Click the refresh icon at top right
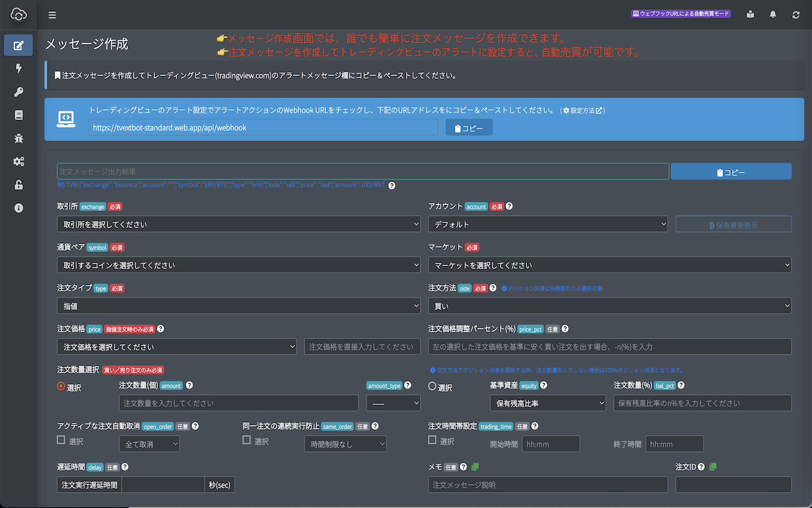Image resolution: width=812 pixels, height=508 pixels. pos(796,13)
